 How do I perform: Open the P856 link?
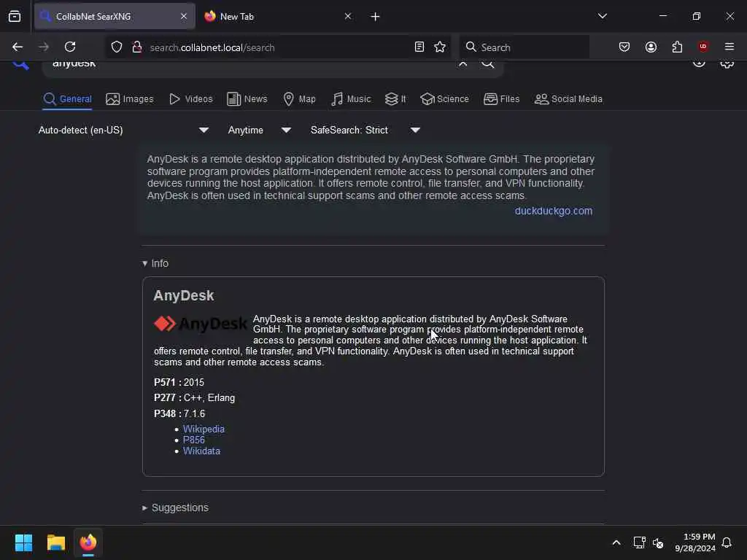point(194,440)
